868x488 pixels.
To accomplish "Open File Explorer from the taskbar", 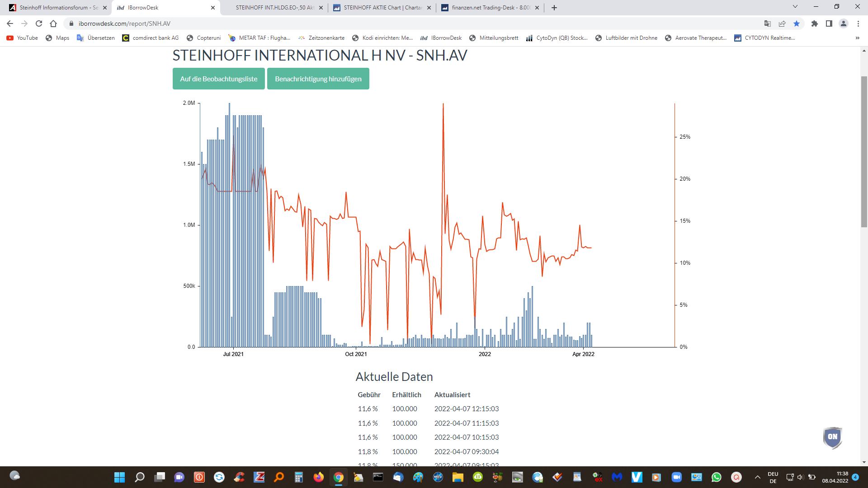I will [x=458, y=477].
